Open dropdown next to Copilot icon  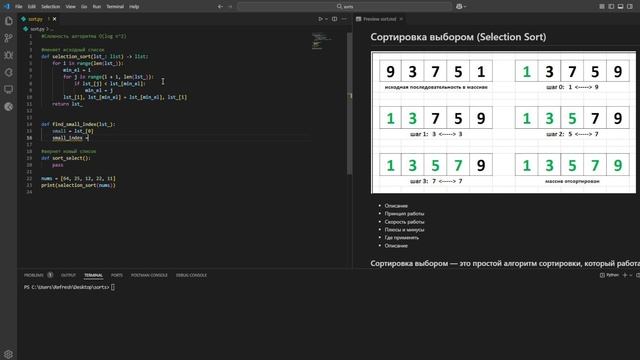[465, 7]
